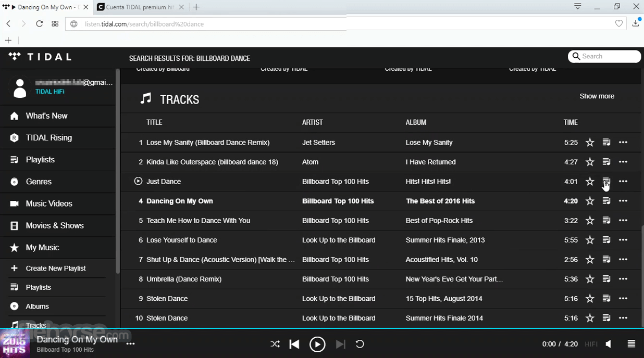
Task: Star the Lose Yourself to Dance track
Action: tap(590, 240)
